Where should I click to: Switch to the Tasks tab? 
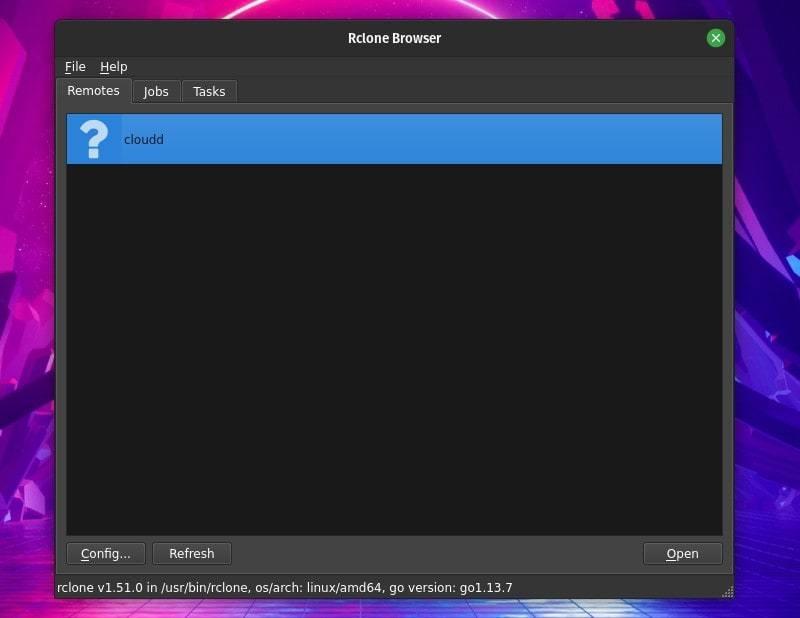(x=209, y=91)
